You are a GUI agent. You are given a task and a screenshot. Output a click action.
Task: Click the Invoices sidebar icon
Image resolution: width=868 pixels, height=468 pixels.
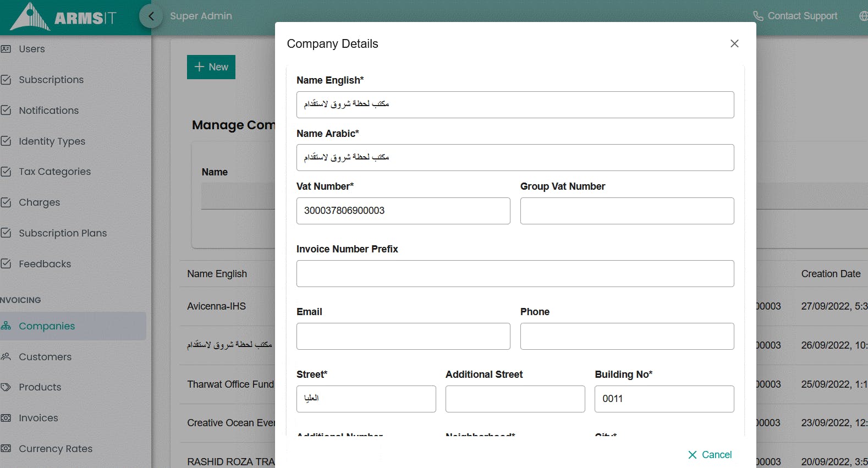click(6, 418)
